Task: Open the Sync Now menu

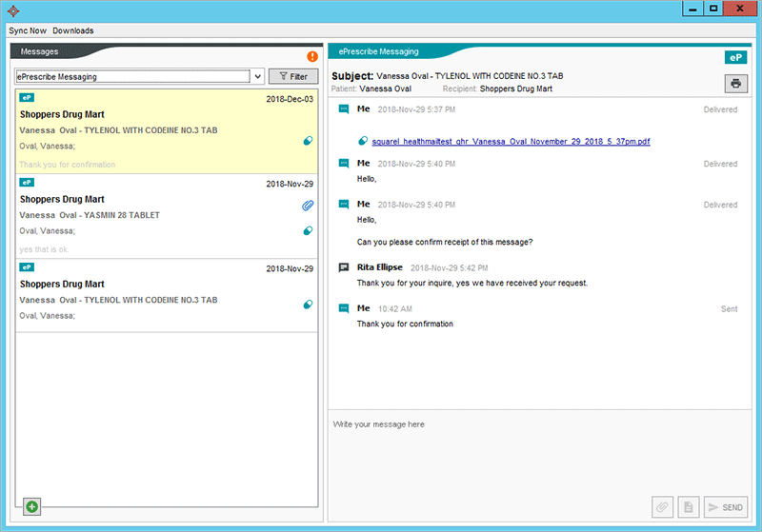Action: 28,30
